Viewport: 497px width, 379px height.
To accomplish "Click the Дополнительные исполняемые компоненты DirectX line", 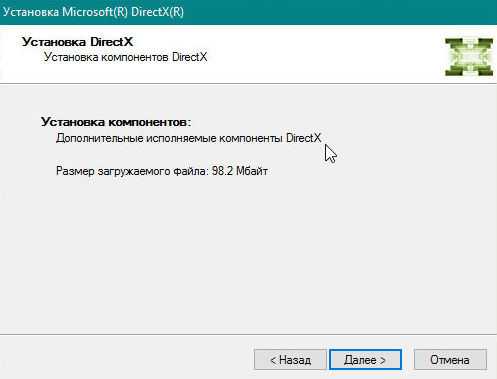I will point(188,138).
